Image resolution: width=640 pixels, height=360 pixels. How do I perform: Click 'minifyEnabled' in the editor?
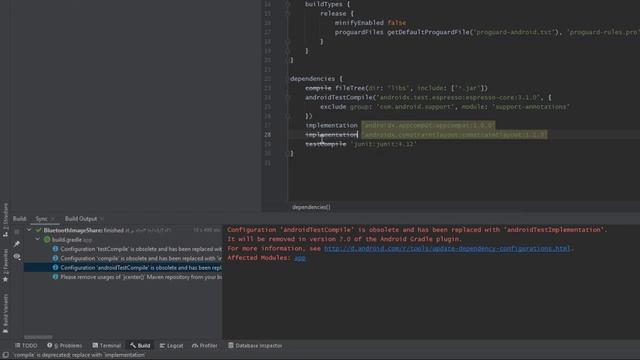pyautogui.click(x=359, y=23)
